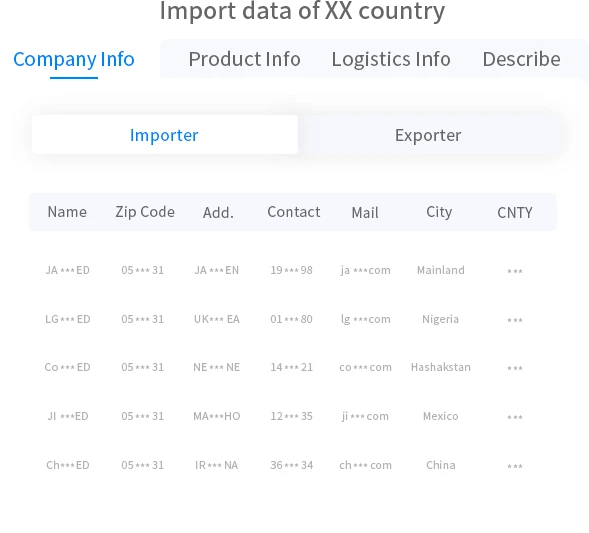Click contact number 36***34
Screen dimensions: 589x533
click(291, 465)
